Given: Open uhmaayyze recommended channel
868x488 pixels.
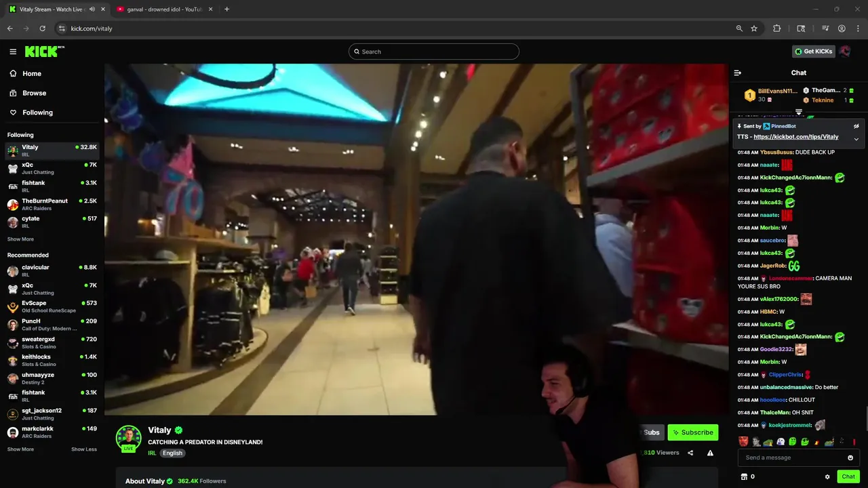Looking at the screenshot, I should pyautogui.click(x=52, y=378).
